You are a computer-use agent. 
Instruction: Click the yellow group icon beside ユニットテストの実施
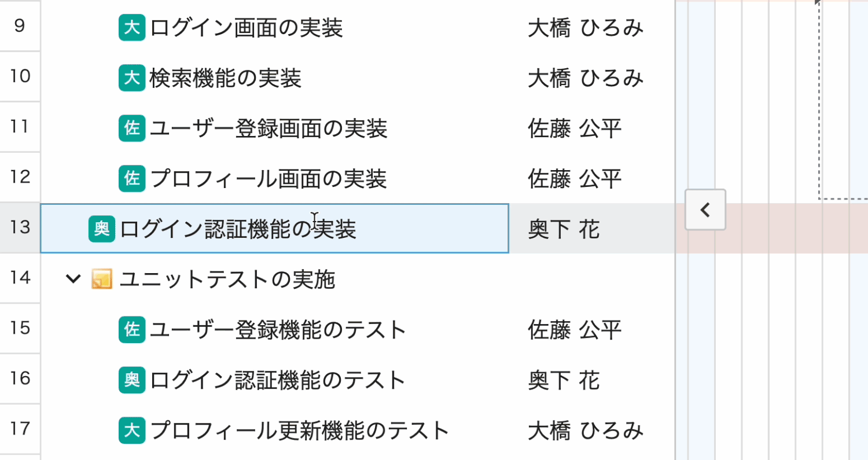(x=101, y=280)
